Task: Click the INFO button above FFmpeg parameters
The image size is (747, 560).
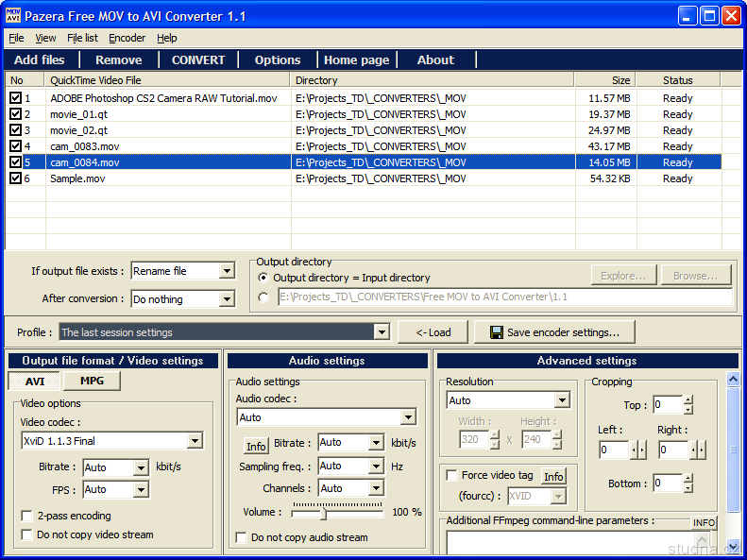Action: [x=704, y=522]
